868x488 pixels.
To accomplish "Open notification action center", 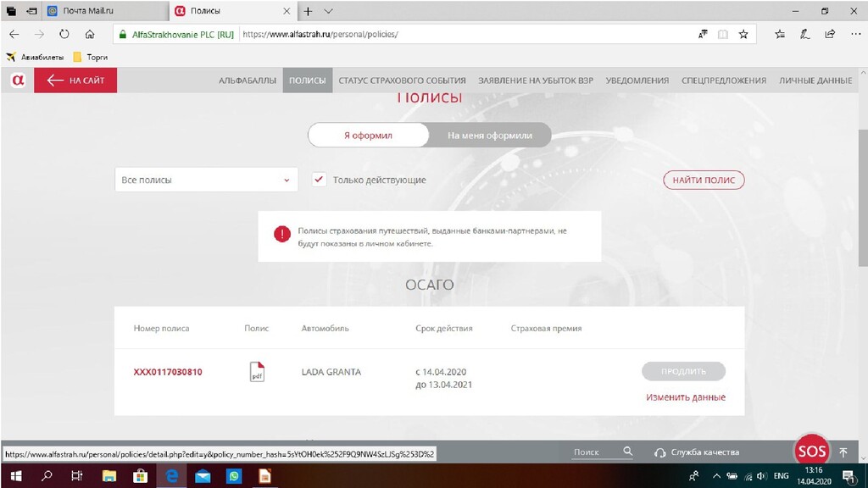I will (849, 476).
